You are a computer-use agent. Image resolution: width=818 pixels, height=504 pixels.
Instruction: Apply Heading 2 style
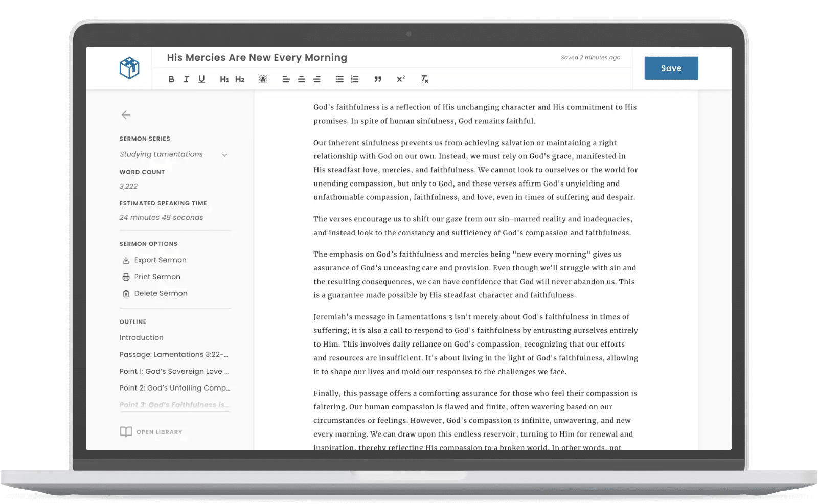coord(240,79)
